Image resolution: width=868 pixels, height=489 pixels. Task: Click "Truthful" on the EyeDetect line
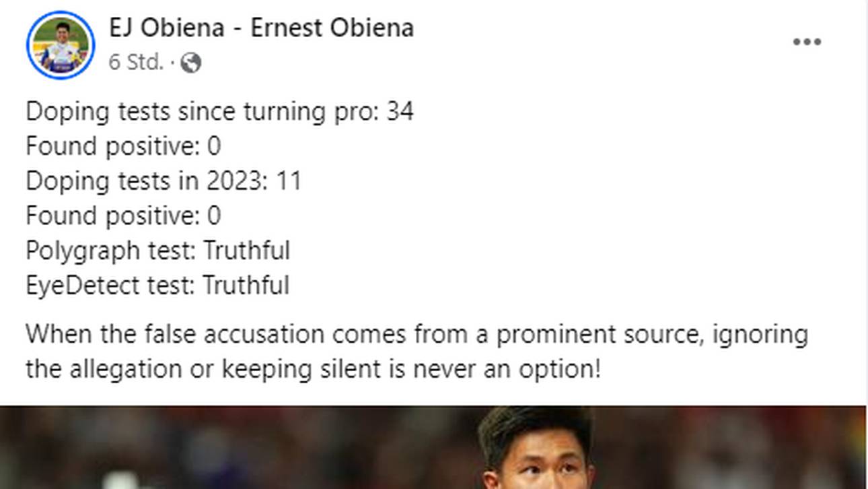(x=246, y=286)
